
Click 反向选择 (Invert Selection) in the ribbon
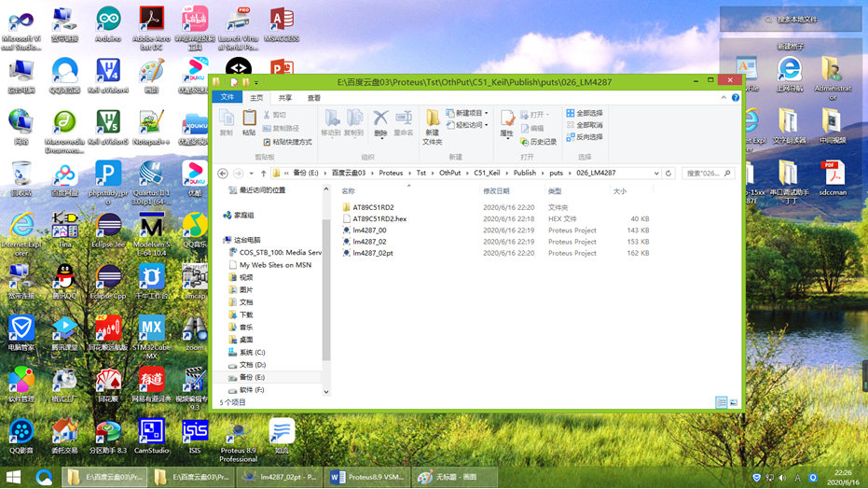[x=585, y=137]
